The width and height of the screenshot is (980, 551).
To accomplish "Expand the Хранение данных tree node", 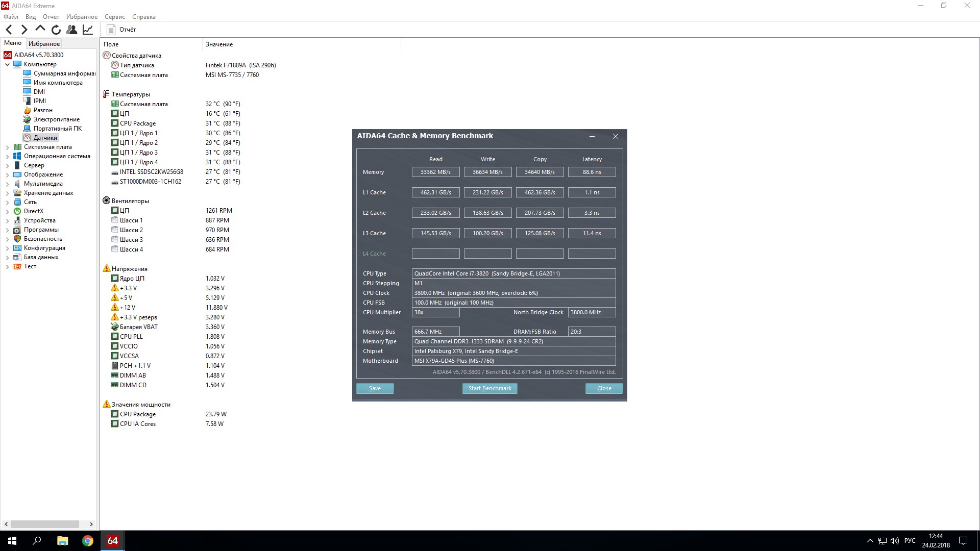I will point(7,193).
